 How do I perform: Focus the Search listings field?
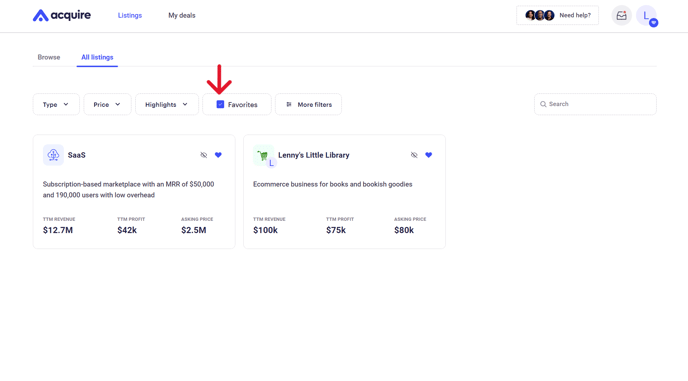(x=595, y=104)
